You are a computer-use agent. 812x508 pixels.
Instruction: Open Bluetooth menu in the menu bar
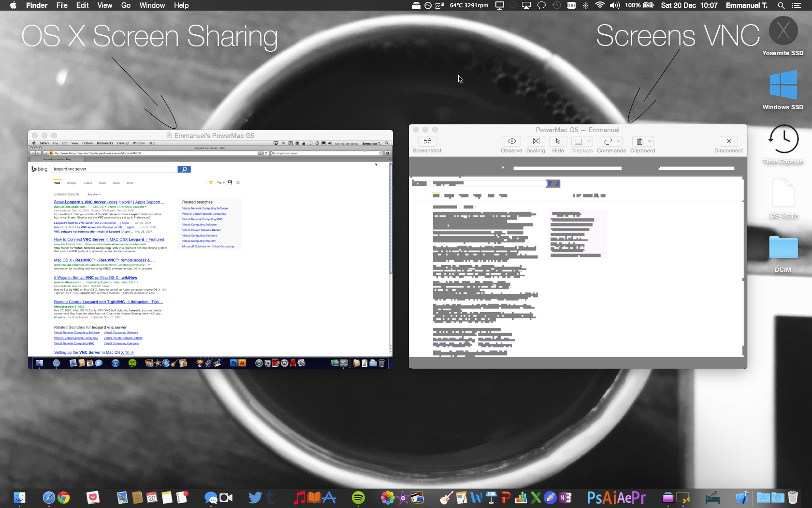[585, 5]
